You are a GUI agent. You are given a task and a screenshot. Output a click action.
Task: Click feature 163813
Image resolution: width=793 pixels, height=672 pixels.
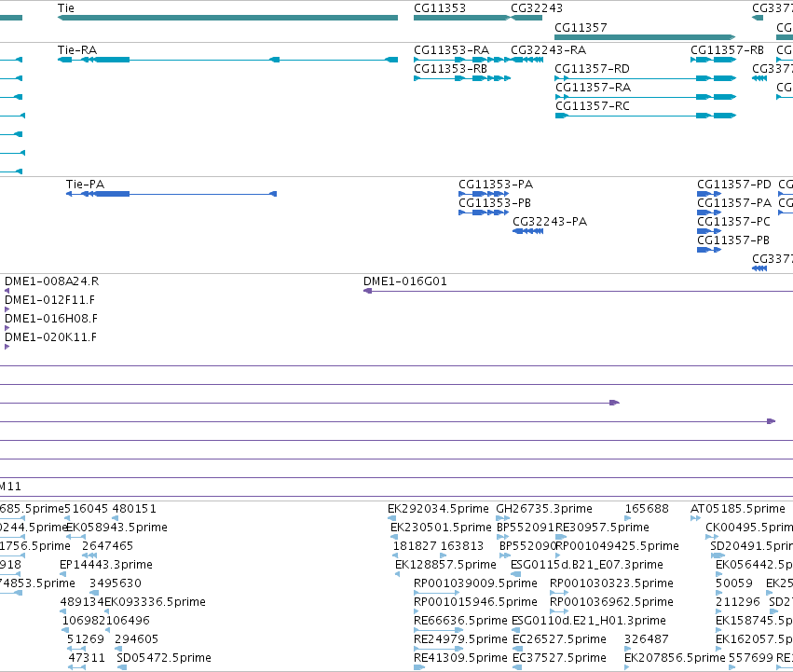click(462, 546)
